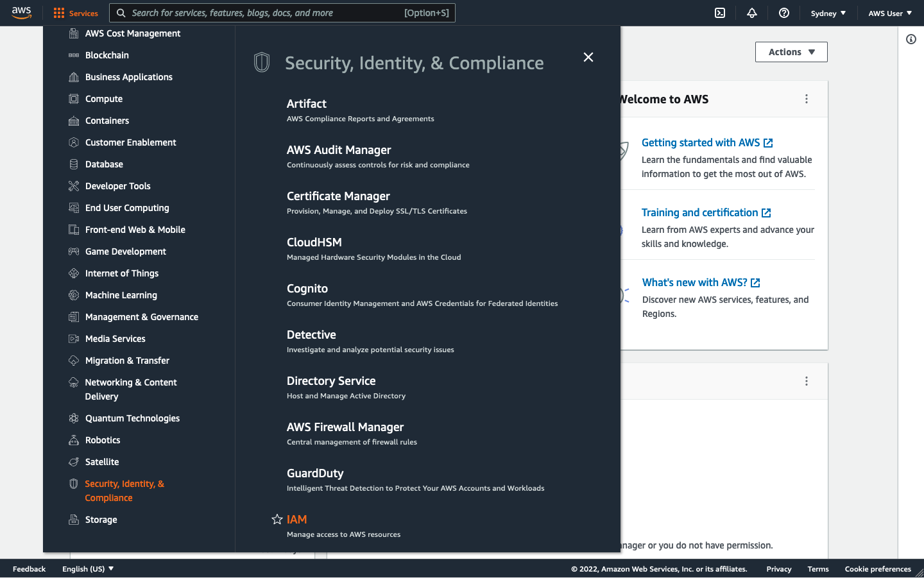Click the magnifier icon in the search bar
924x578 pixels.
[121, 13]
